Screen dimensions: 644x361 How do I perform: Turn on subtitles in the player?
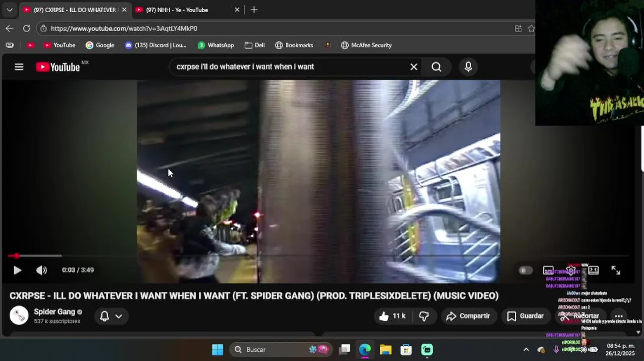click(548, 270)
